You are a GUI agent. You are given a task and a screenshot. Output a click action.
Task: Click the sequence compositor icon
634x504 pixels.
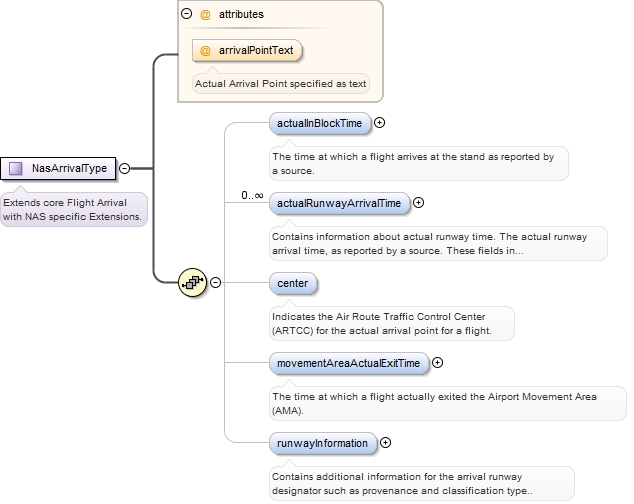192,282
